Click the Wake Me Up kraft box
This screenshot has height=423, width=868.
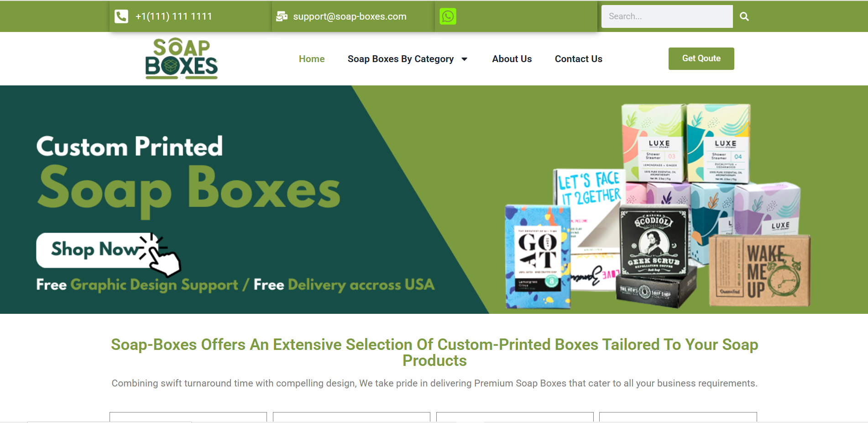point(759,270)
